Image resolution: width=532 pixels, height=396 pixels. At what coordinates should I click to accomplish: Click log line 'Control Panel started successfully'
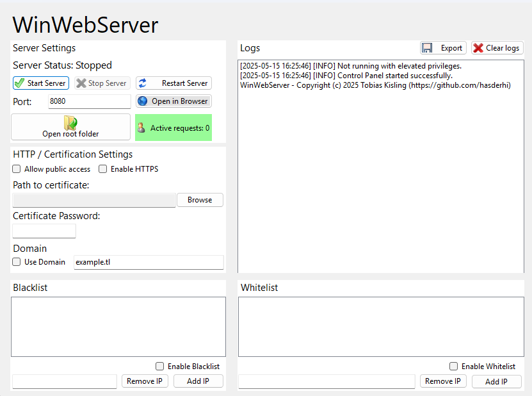[x=346, y=76]
